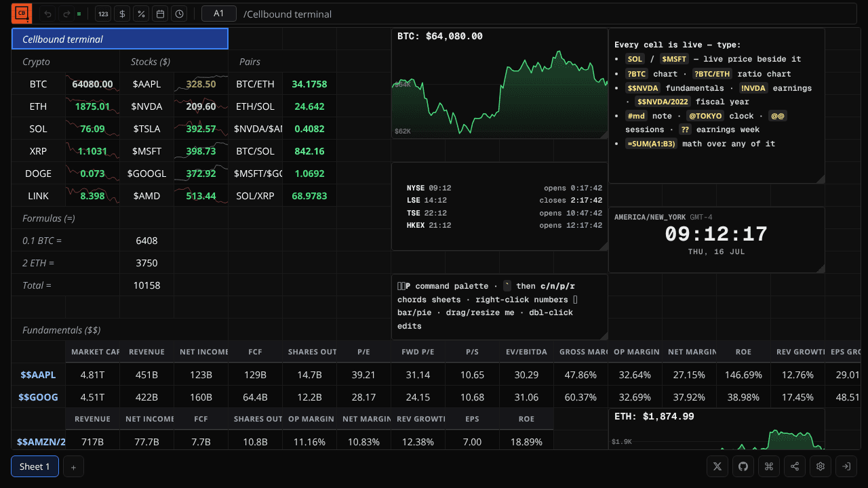Open the X (Twitter) link
868x488 pixels.
(717, 466)
